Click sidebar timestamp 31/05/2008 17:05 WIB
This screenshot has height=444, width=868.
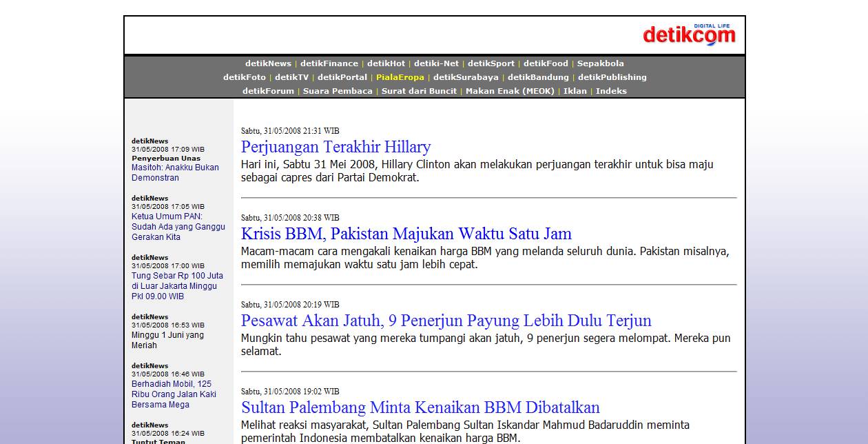tap(168, 206)
